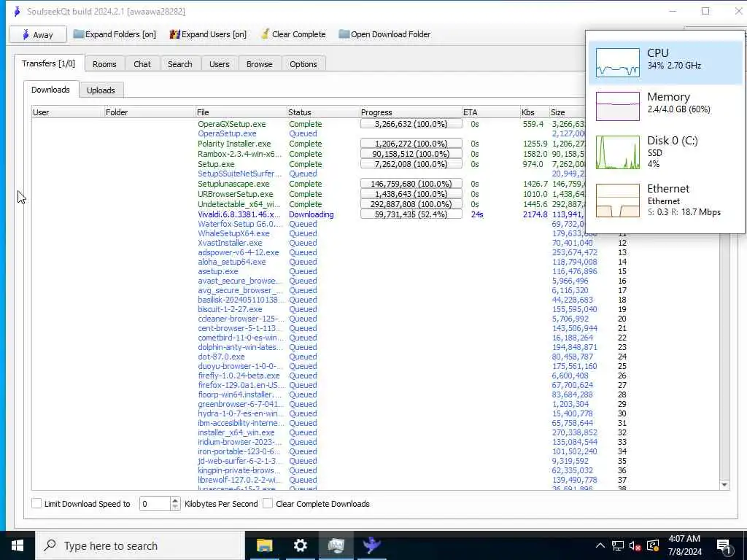Image resolution: width=747 pixels, height=560 pixels.
Task: Open the Users tab
Action: tap(219, 64)
